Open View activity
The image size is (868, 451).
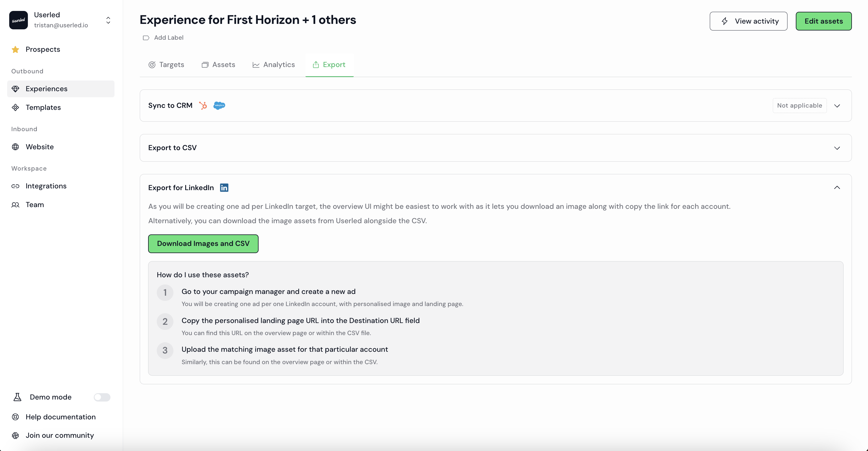(x=748, y=21)
